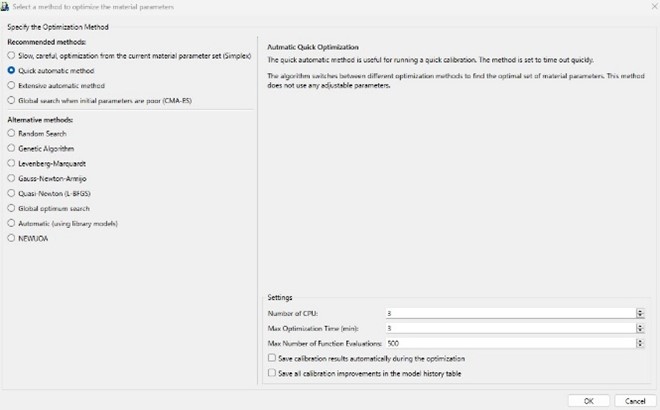Select the Slow, careful Simplex optimization method

11,57
